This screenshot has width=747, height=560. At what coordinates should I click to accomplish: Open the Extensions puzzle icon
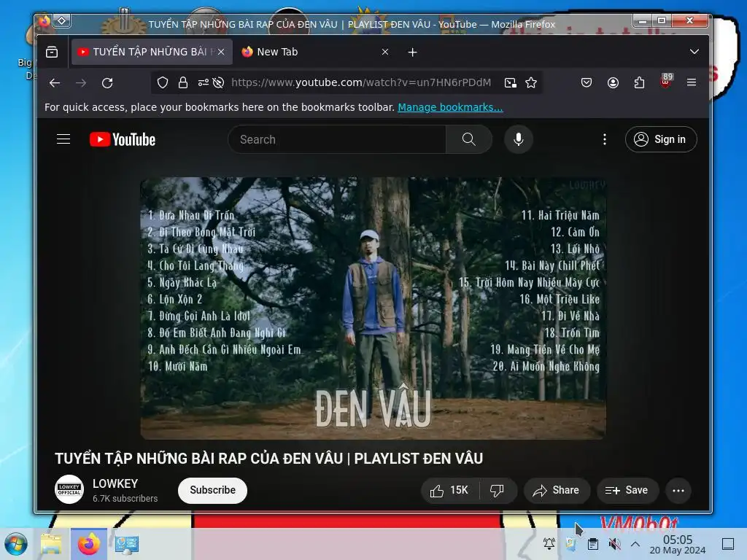(639, 83)
